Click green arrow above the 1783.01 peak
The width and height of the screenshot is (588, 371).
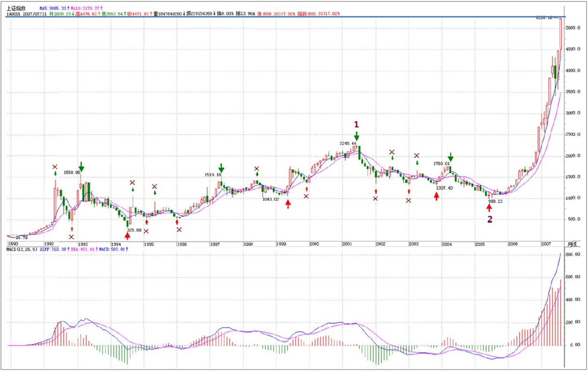coord(451,157)
